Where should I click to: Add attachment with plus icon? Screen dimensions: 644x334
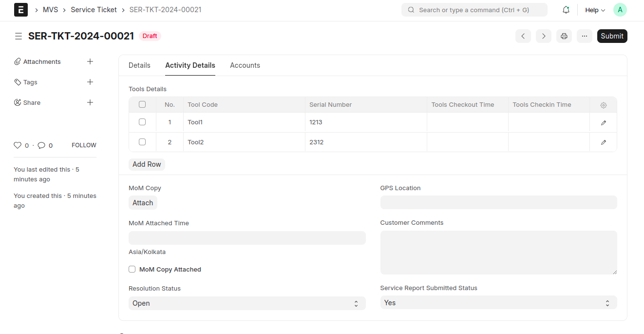pyautogui.click(x=90, y=61)
